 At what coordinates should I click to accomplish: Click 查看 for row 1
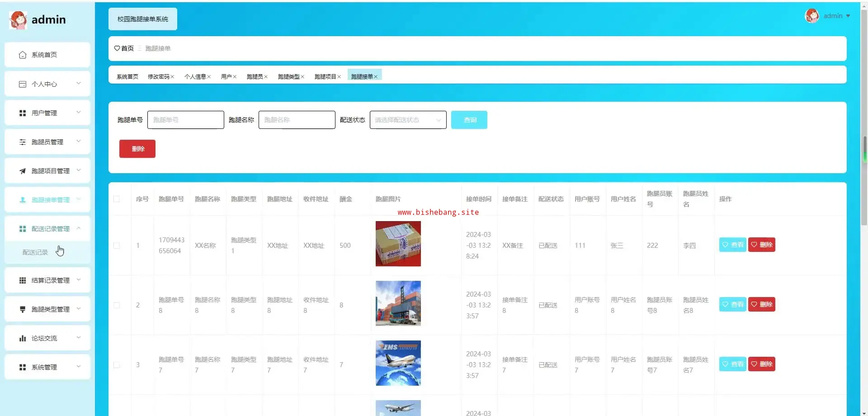(733, 245)
